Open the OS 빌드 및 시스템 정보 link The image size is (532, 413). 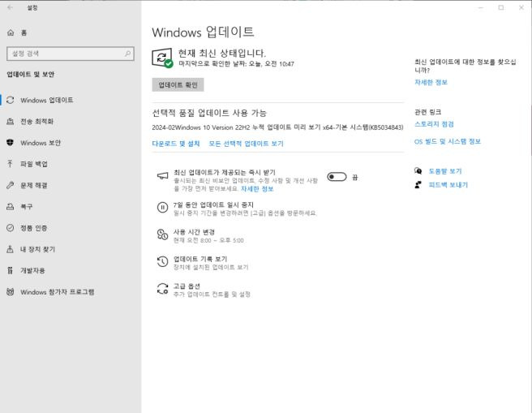tap(448, 141)
